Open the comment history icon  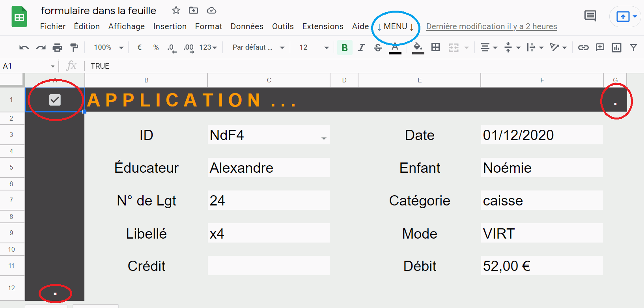click(x=590, y=16)
